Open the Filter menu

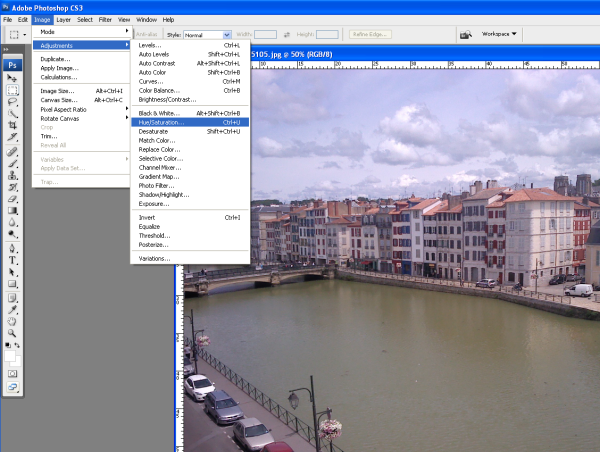click(105, 19)
